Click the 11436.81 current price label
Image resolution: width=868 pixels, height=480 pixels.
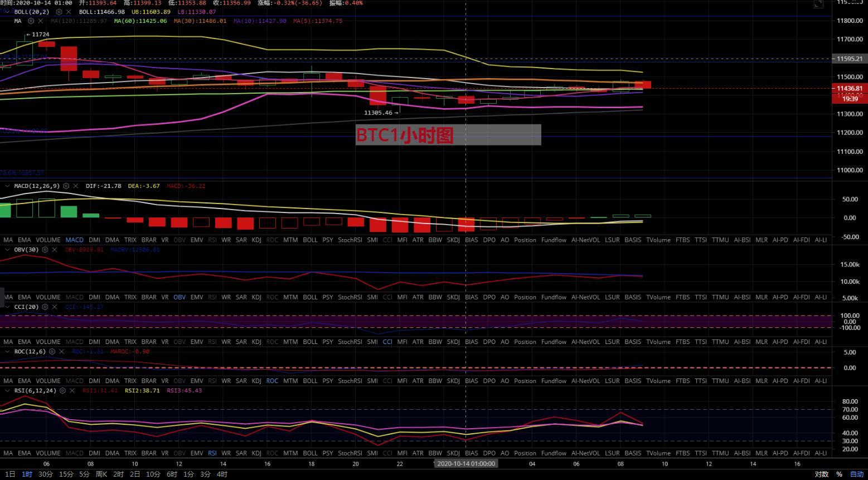point(849,88)
